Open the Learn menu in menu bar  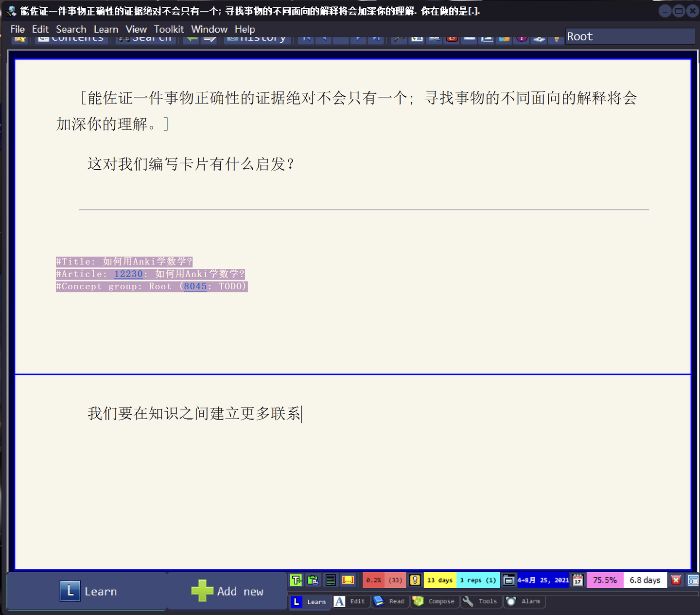click(x=106, y=29)
